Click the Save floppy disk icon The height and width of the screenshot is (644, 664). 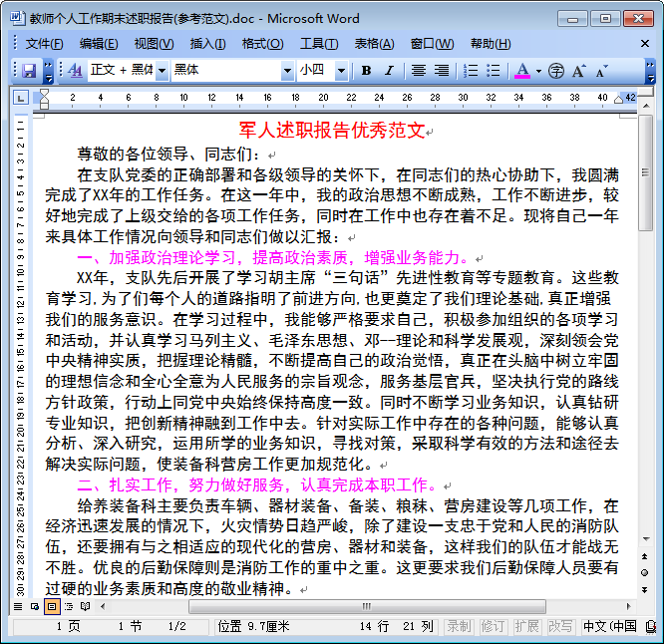click(x=29, y=71)
